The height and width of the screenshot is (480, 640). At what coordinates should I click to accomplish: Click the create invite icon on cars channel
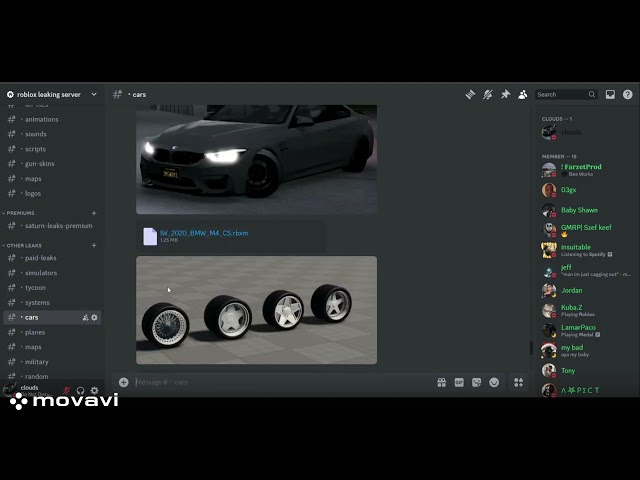(85, 318)
